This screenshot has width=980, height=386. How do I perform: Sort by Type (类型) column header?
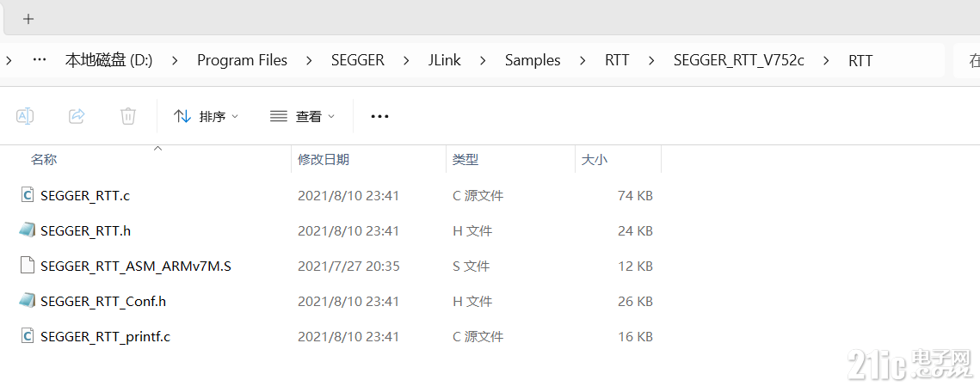coord(465,160)
